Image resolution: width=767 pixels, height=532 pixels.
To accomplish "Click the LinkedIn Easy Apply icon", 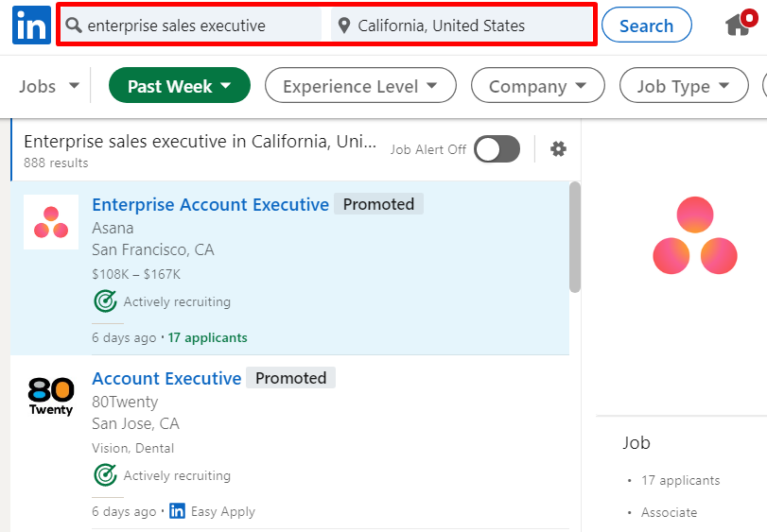I will 177,511.
